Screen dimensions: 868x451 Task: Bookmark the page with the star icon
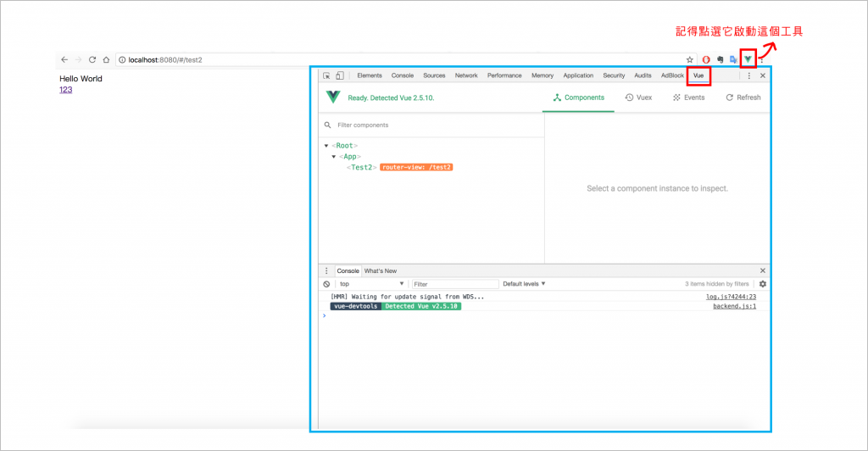pyautogui.click(x=690, y=59)
